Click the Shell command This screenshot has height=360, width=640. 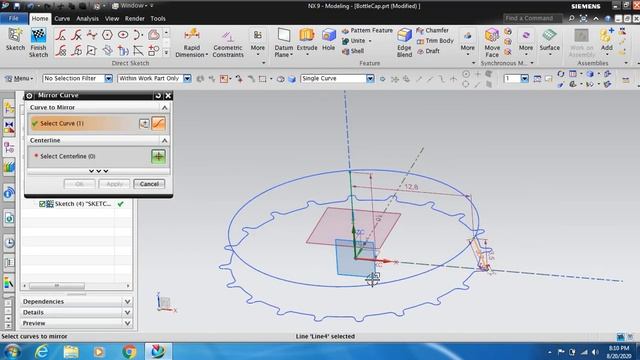pyautogui.click(x=353, y=51)
